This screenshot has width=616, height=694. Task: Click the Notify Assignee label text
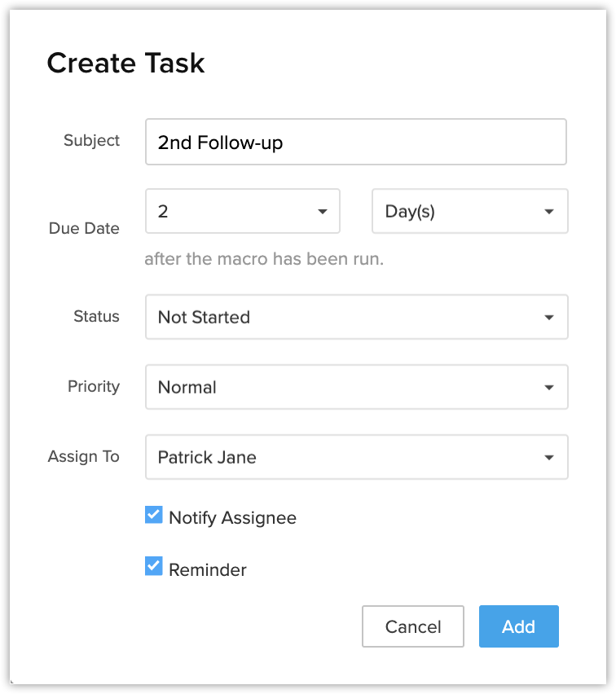coord(232,518)
